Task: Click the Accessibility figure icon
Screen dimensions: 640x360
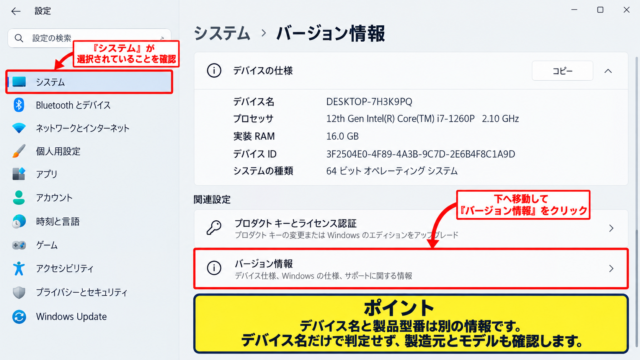Action: [x=19, y=268]
